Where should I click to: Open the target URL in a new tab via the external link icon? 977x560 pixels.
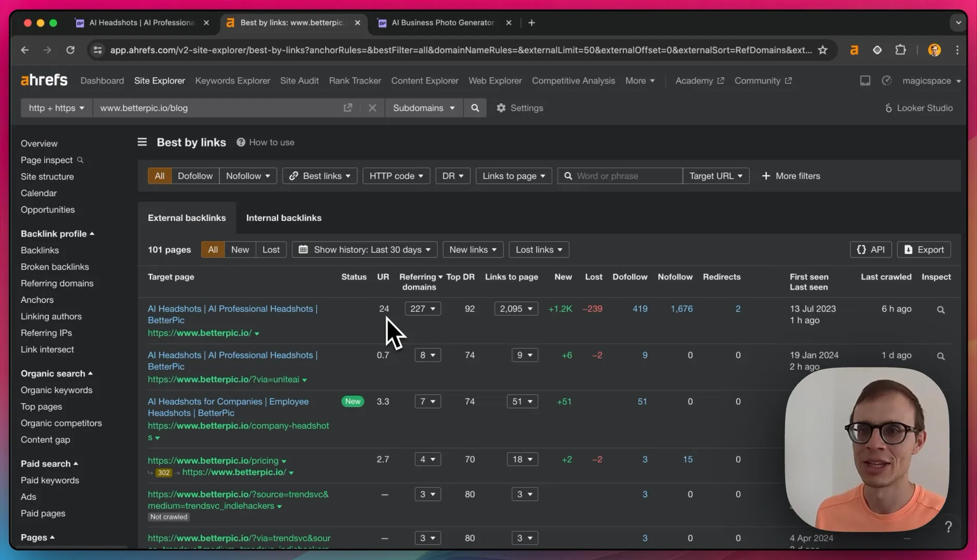tap(347, 108)
